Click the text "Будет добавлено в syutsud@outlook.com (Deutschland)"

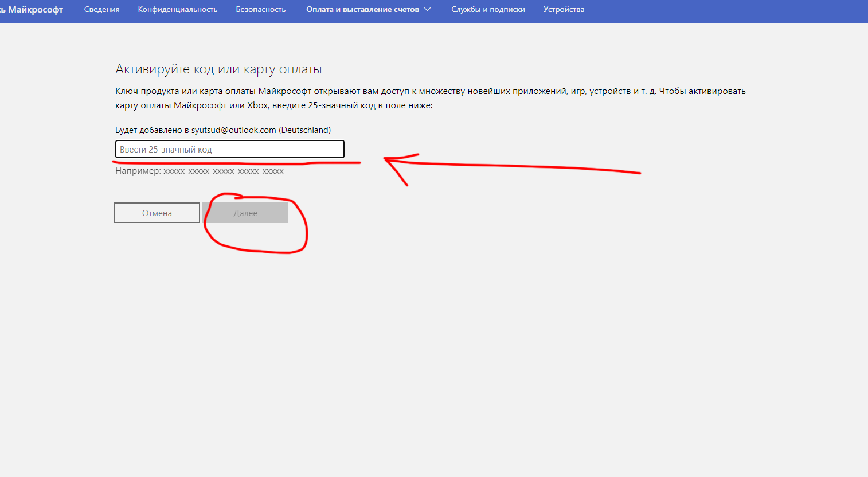tap(223, 130)
